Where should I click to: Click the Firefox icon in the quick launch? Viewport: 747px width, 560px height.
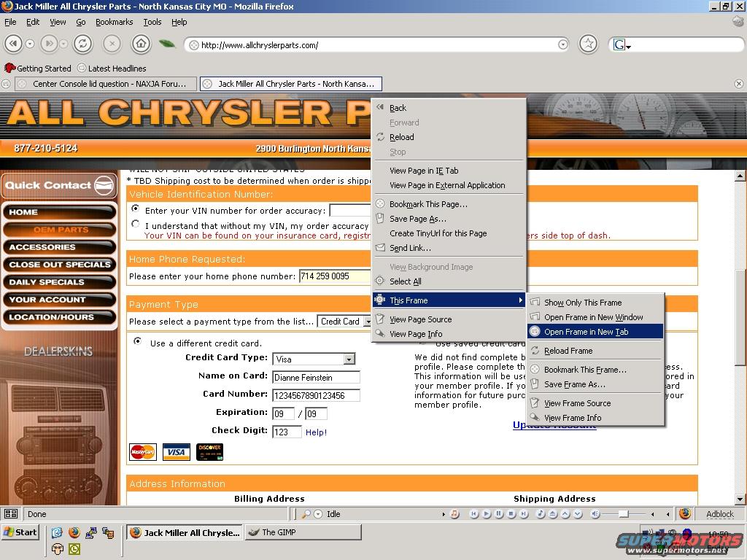point(74,533)
